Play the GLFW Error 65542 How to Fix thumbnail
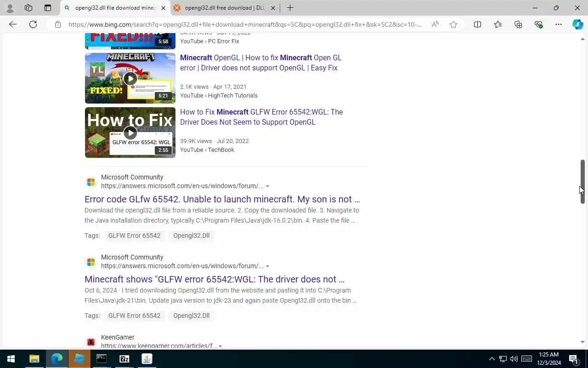The image size is (588, 368). click(x=130, y=132)
